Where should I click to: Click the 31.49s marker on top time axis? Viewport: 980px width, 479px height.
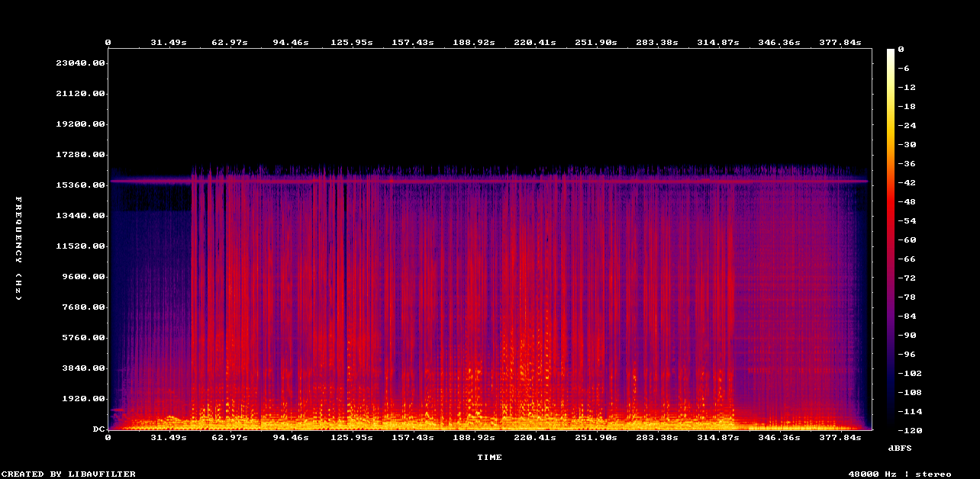point(169,43)
